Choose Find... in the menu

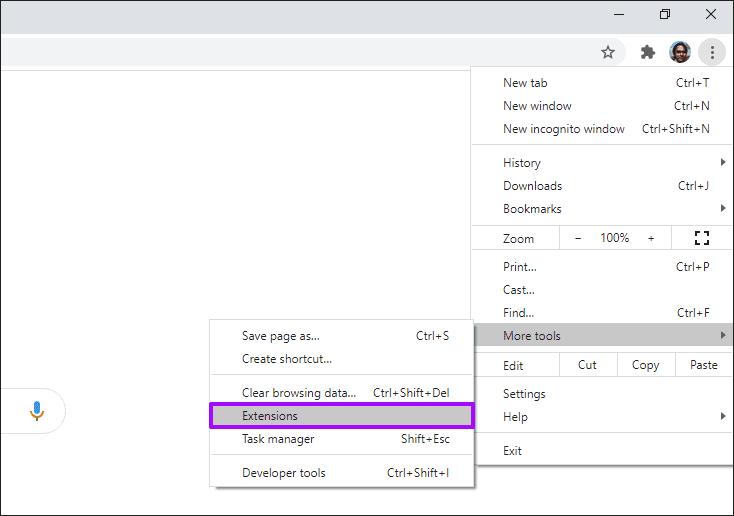click(602, 313)
